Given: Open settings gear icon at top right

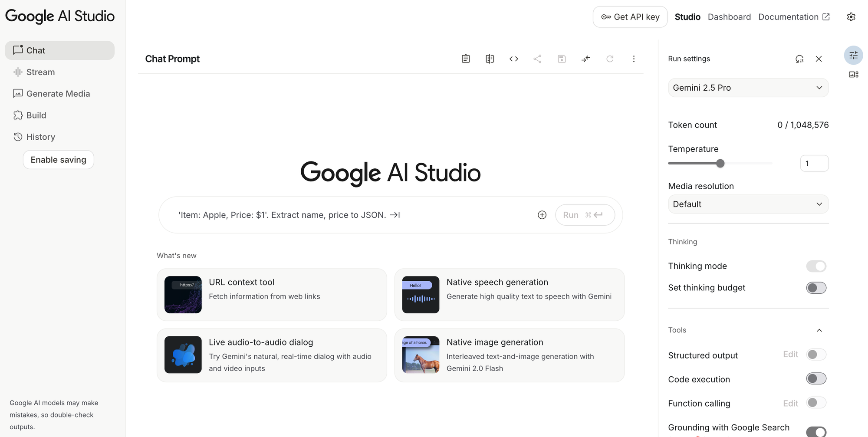Looking at the screenshot, I should 851,17.
